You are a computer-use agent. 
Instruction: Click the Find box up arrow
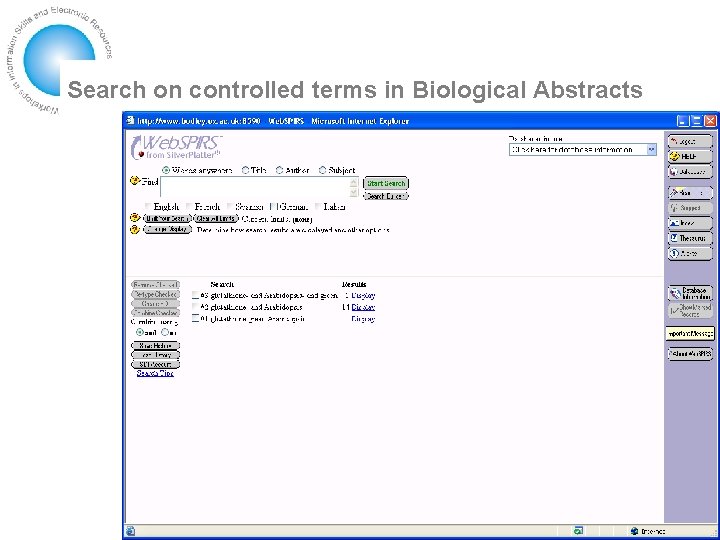(x=354, y=182)
